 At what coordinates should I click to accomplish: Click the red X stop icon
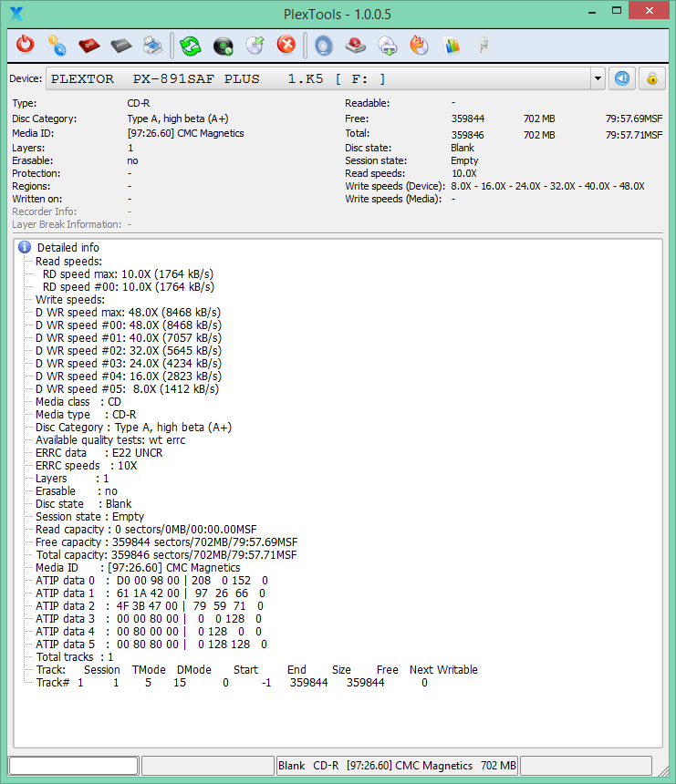pos(286,45)
